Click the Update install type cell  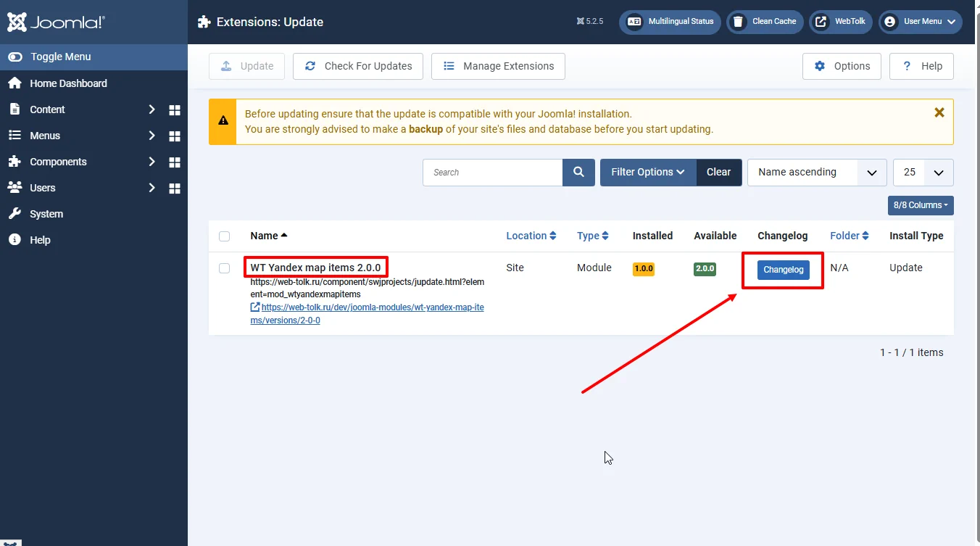[906, 268]
